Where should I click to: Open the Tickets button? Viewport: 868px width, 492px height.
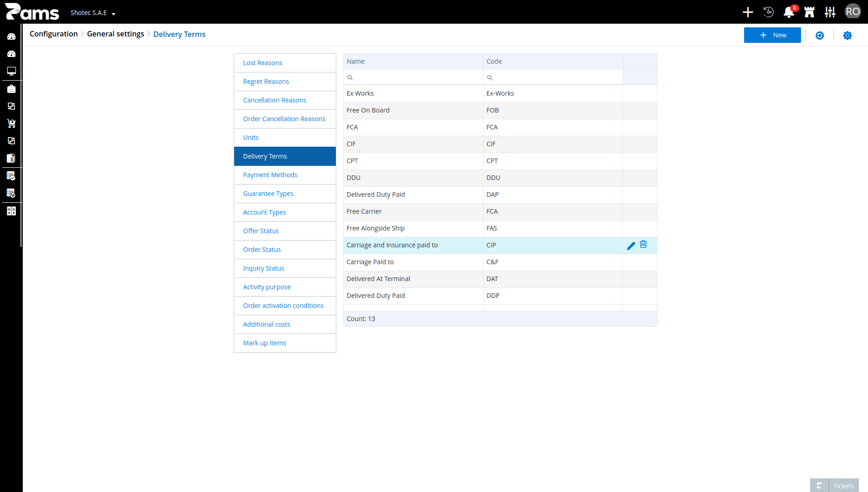coord(834,486)
